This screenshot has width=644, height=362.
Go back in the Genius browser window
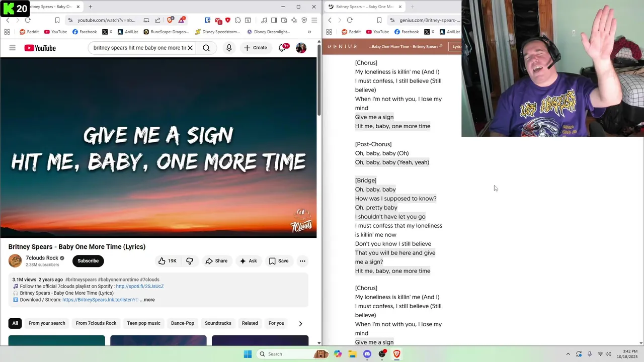coord(330,20)
